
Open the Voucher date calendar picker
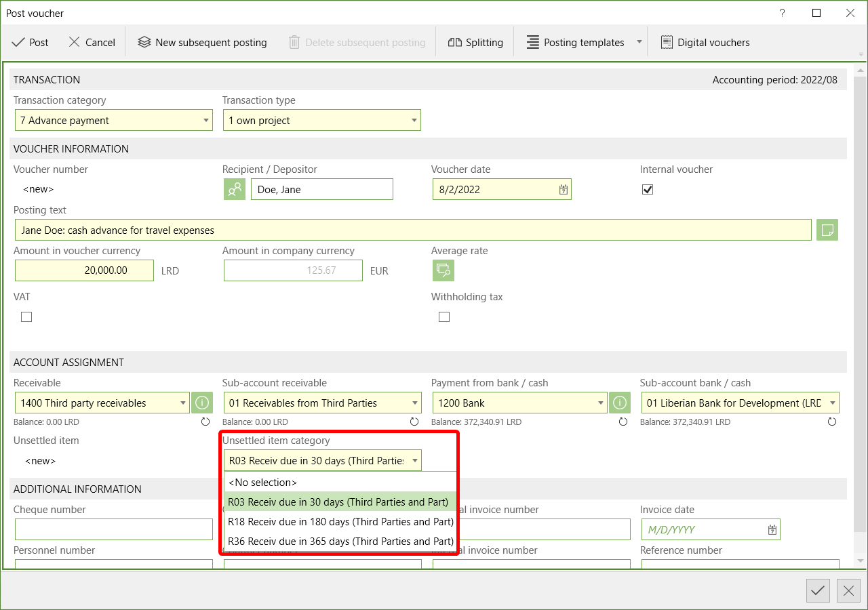[x=564, y=190]
